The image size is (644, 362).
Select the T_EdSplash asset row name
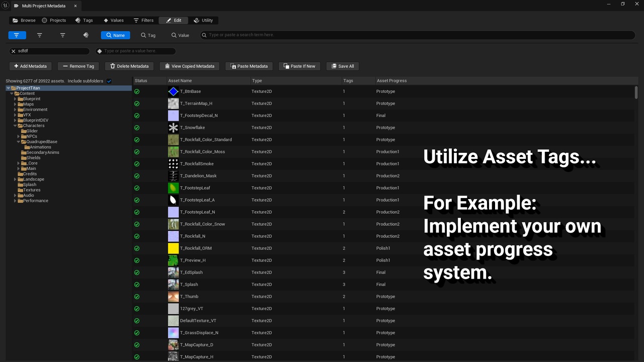tap(191, 273)
